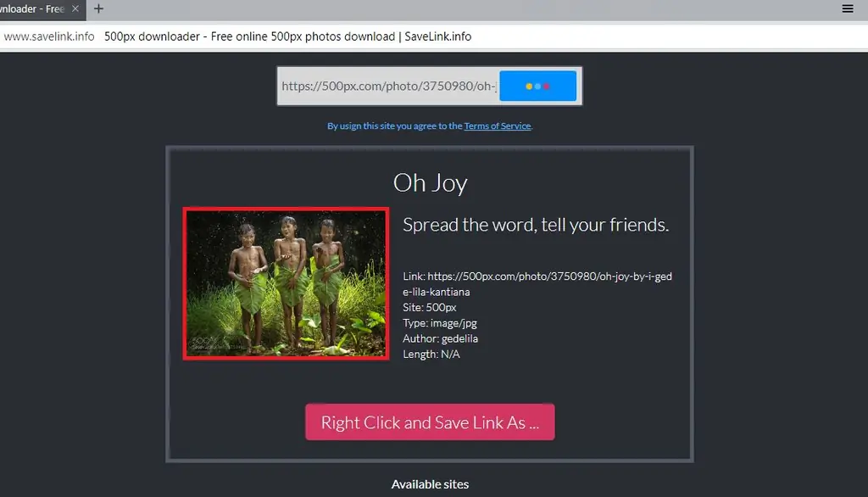
Task: Click the page title in the address bar
Action: (288, 36)
